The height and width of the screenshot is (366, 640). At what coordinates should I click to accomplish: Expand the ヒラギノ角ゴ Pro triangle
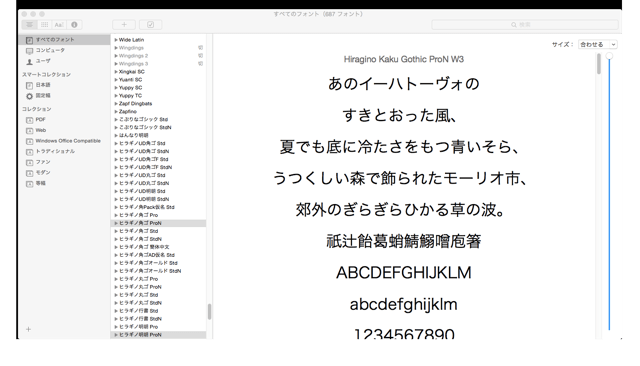tap(116, 215)
